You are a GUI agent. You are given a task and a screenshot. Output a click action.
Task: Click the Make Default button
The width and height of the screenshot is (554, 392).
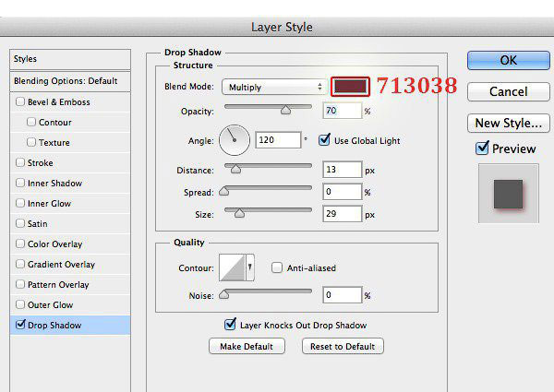[247, 346]
